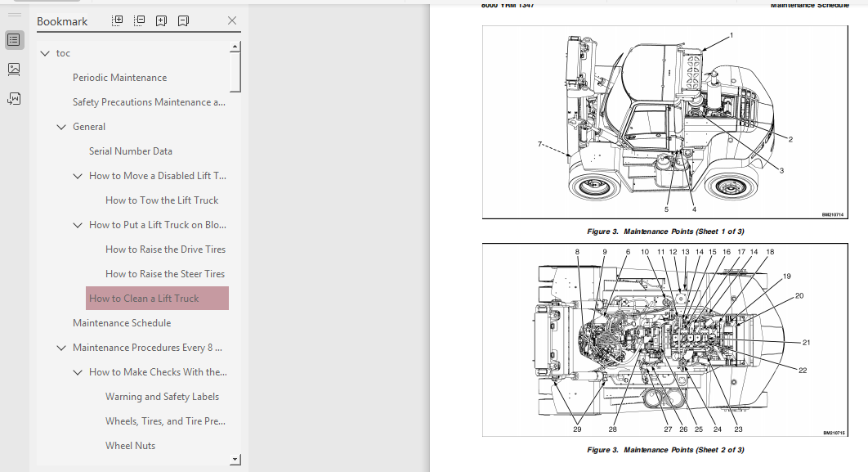
Task: Click Figure 3 Sheet 2 of 3 caption
Action: [x=665, y=450]
